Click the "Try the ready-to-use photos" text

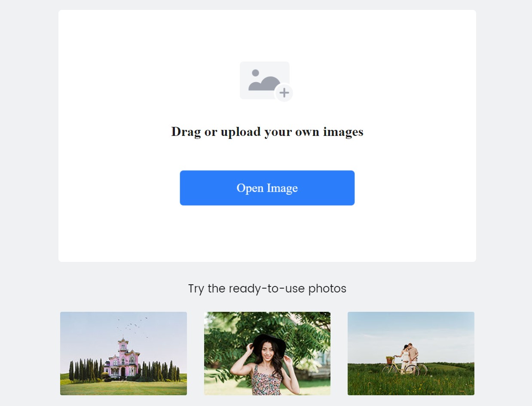(267, 288)
